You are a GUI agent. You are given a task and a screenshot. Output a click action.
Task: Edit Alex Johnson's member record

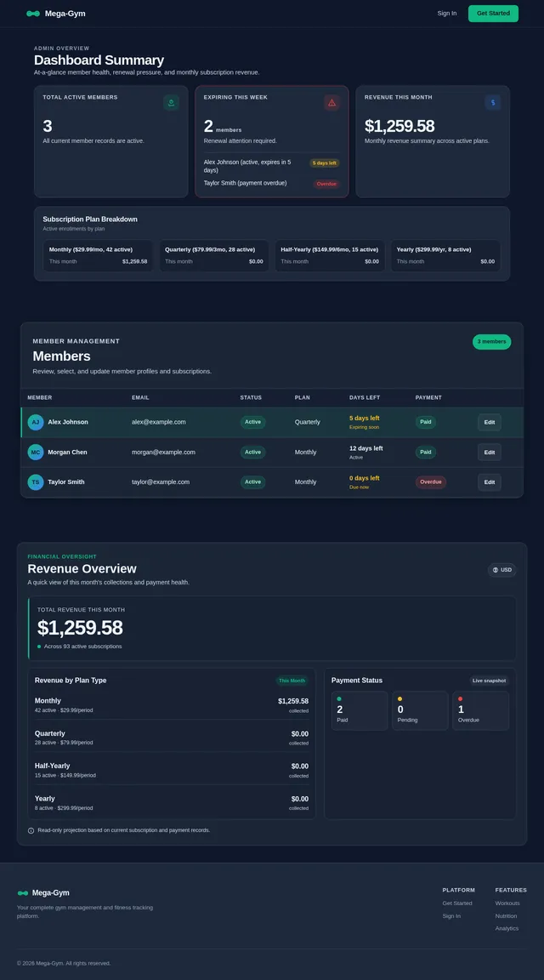click(x=490, y=423)
